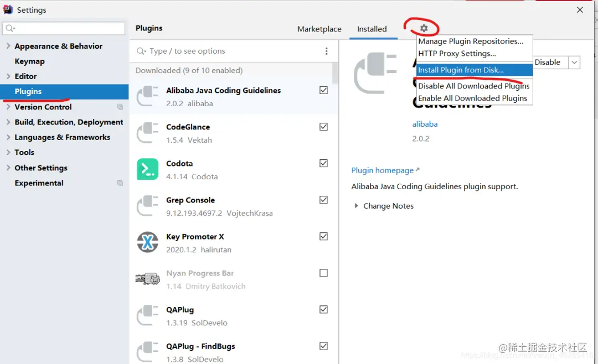
Task: Disable the Codota plugin checkbox
Action: [323, 163]
